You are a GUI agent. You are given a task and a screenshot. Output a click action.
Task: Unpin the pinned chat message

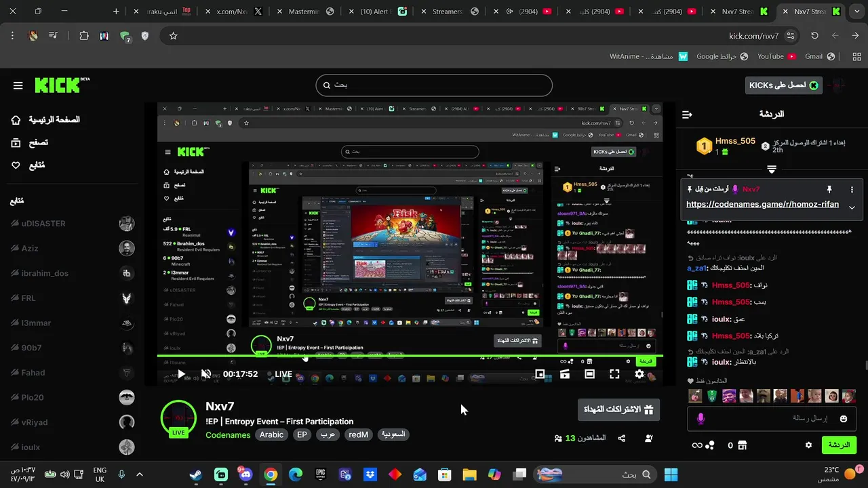(829, 190)
